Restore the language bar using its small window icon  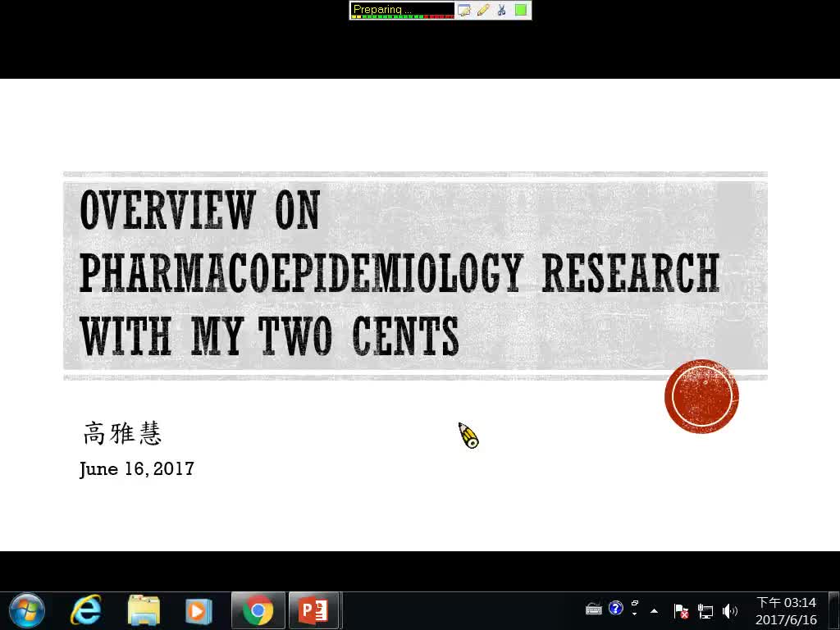(x=635, y=604)
